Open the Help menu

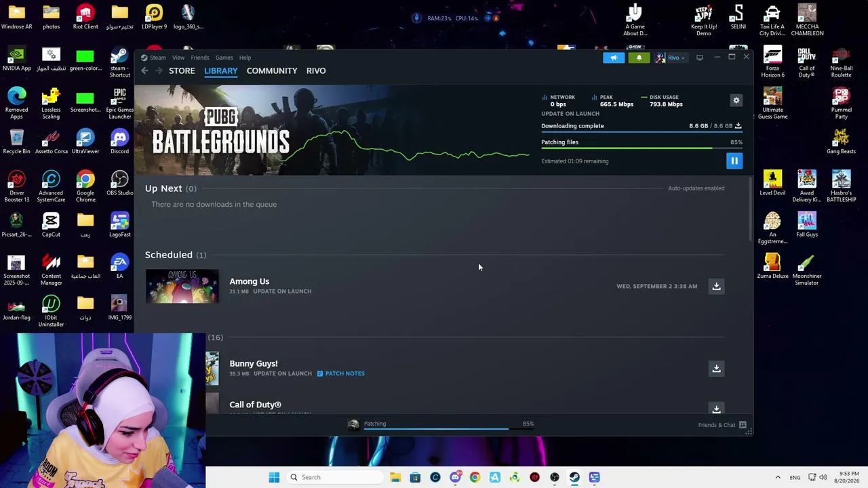(x=245, y=58)
